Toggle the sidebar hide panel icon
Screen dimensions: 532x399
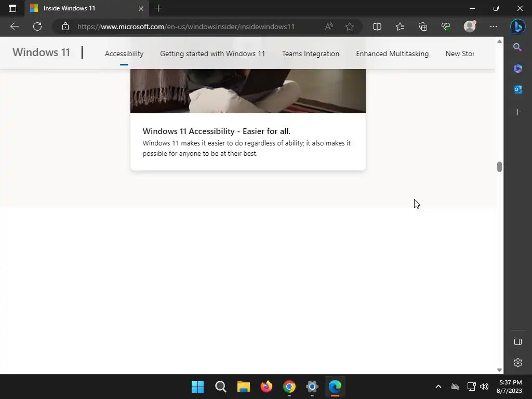point(518,342)
